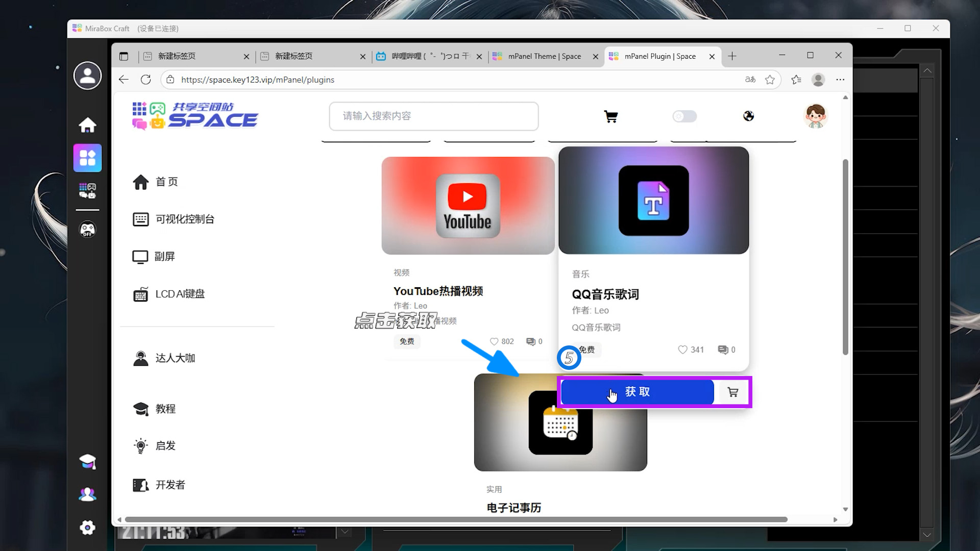Open the graduation cap tutorial icon in MiraBox sidebar
Image resolution: width=980 pixels, height=551 pixels.
(x=87, y=462)
